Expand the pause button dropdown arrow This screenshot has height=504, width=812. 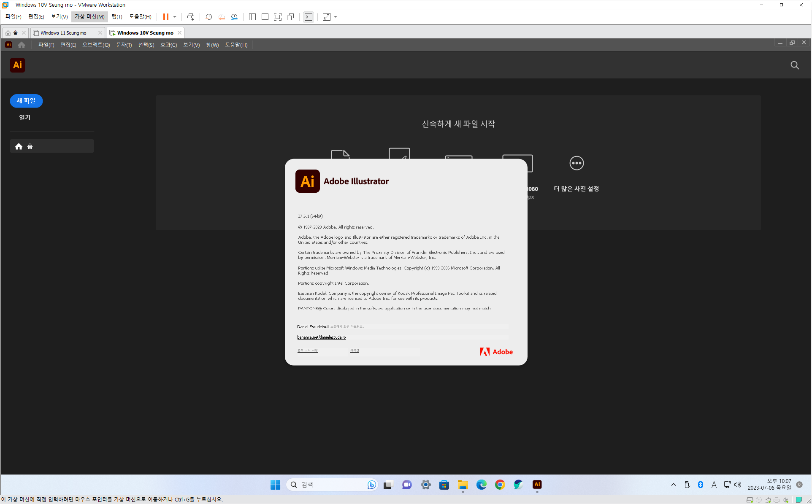coord(175,17)
